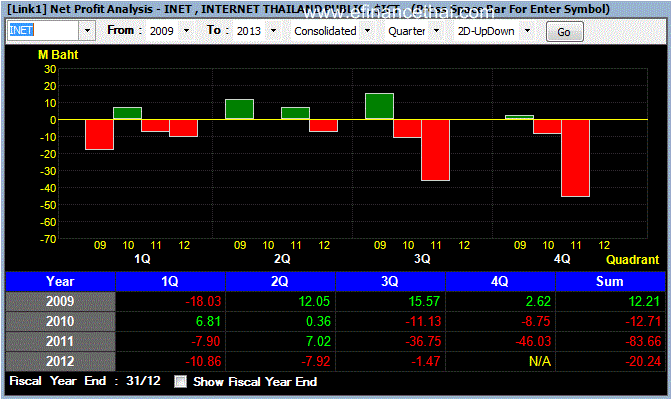Click the red 3Q 2011 loss bar
The height and width of the screenshot is (400, 672).
(435, 150)
